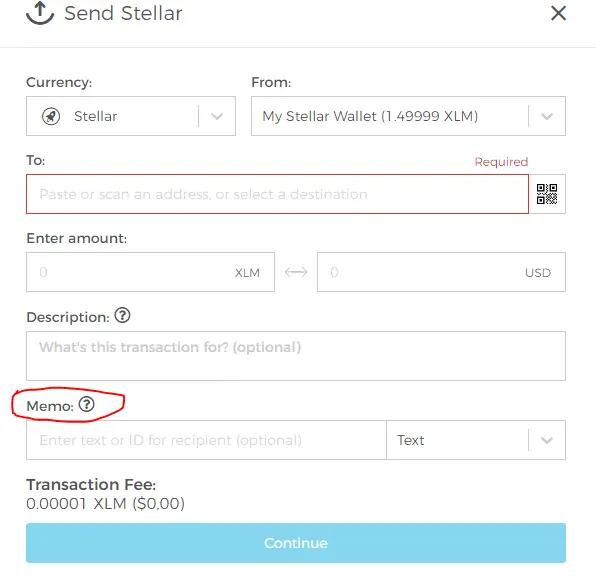This screenshot has width=596, height=585.
Task: Click the Transaction Fee amount text
Action: 105,504
